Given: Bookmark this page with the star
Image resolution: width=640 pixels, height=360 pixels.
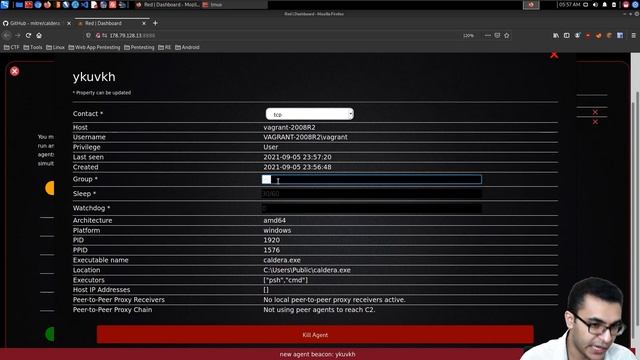Looking at the screenshot, I should [x=507, y=36].
